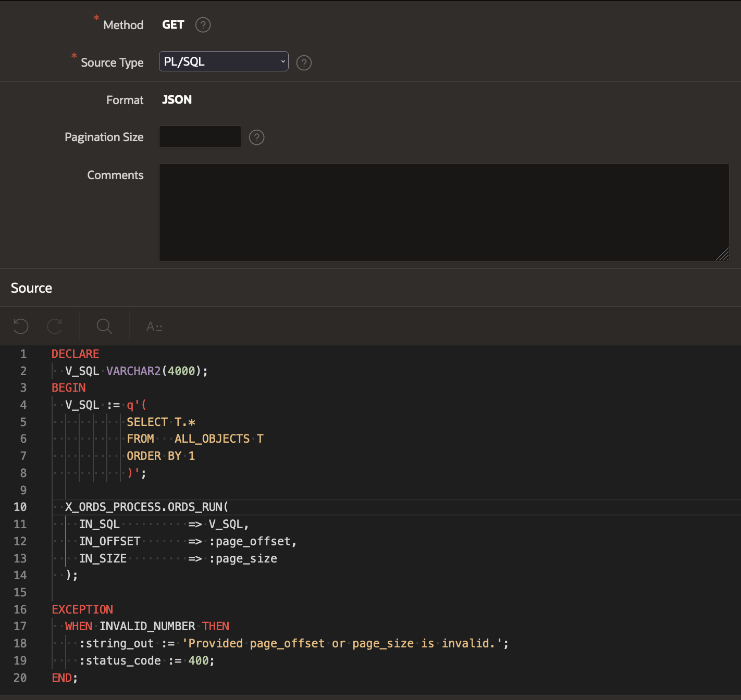Click line number 15 in the gutter

20,593
